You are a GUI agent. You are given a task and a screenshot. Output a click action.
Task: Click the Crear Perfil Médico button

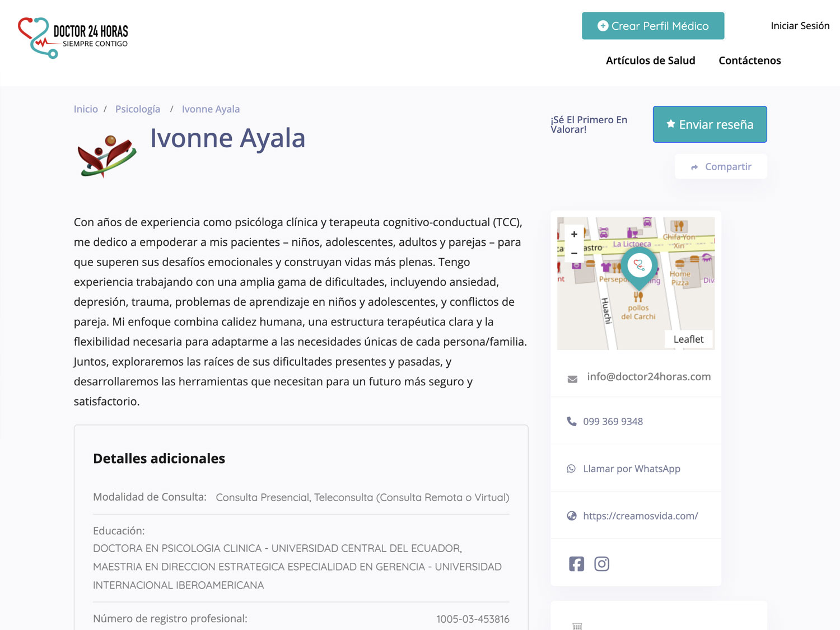tap(652, 25)
